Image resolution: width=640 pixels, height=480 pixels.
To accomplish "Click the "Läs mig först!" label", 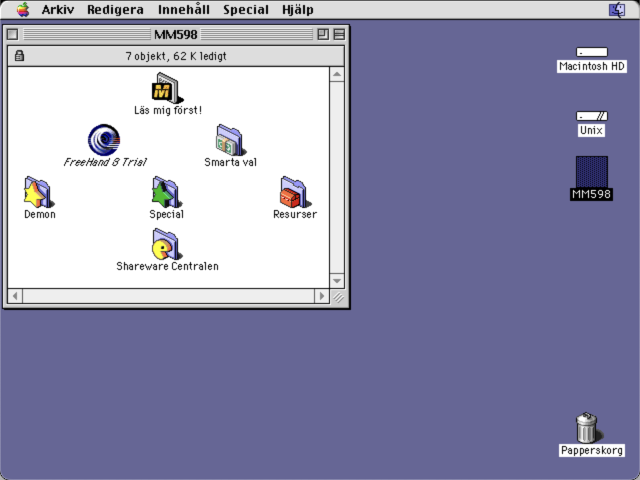I will [168, 110].
